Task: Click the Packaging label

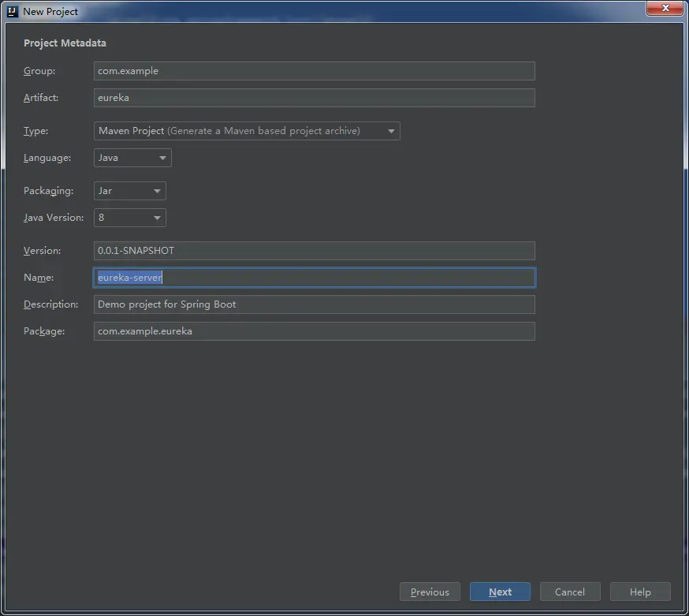Action: (48, 191)
